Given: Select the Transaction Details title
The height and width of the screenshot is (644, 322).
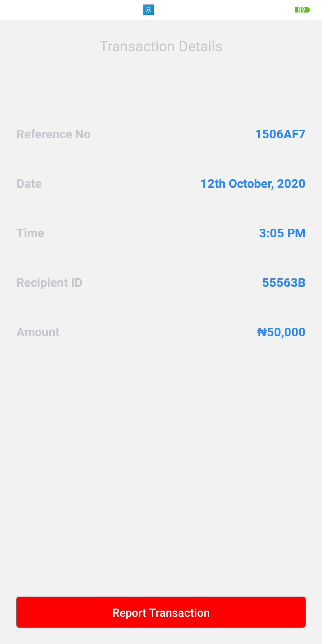Looking at the screenshot, I should pos(161,47).
